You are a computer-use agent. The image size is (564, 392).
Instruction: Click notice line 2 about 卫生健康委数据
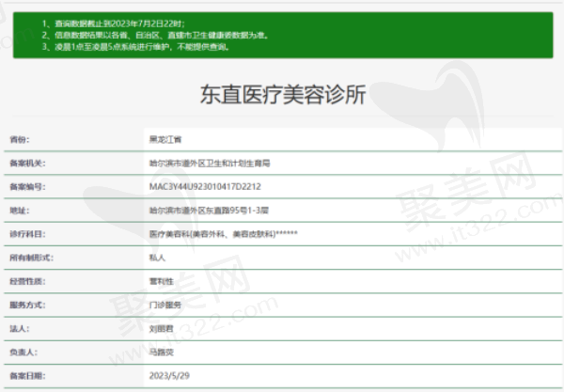(x=155, y=35)
